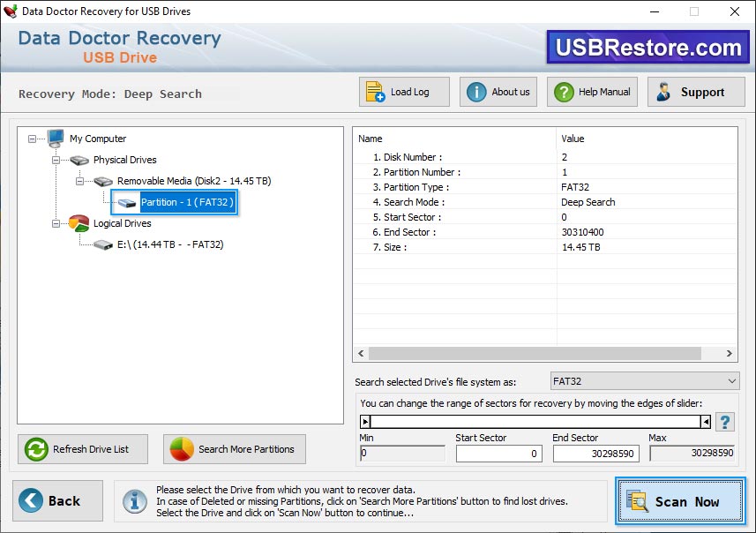Click the Load Log document icon

click(x=375, y=92)
